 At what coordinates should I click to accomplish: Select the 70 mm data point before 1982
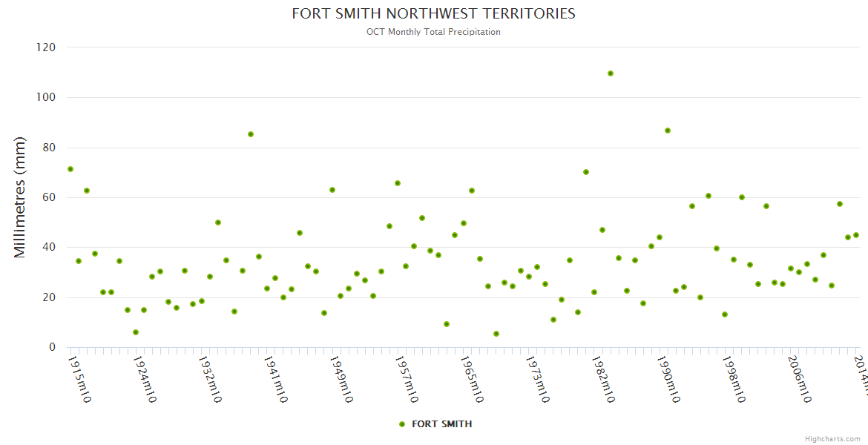[x=586, y=172]
